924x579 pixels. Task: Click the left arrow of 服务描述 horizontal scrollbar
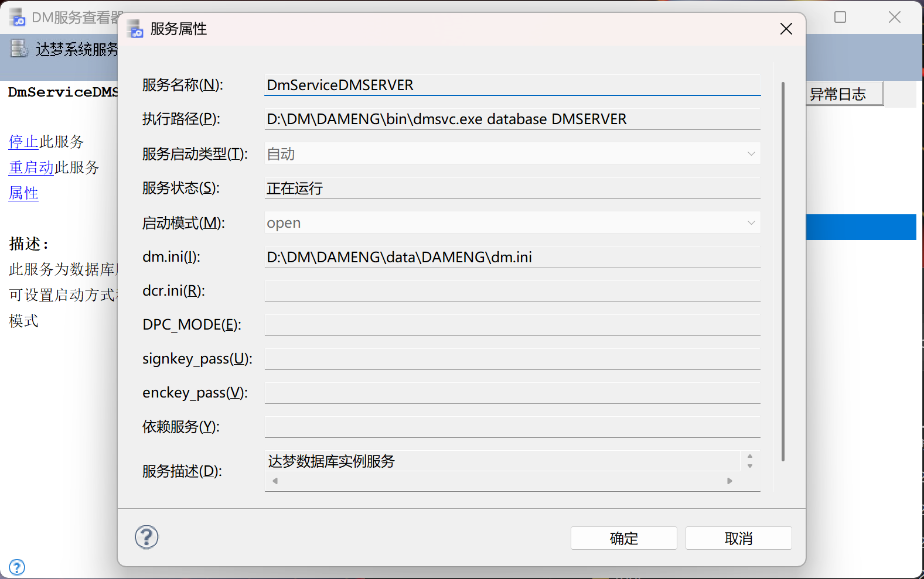coord(275,481)
